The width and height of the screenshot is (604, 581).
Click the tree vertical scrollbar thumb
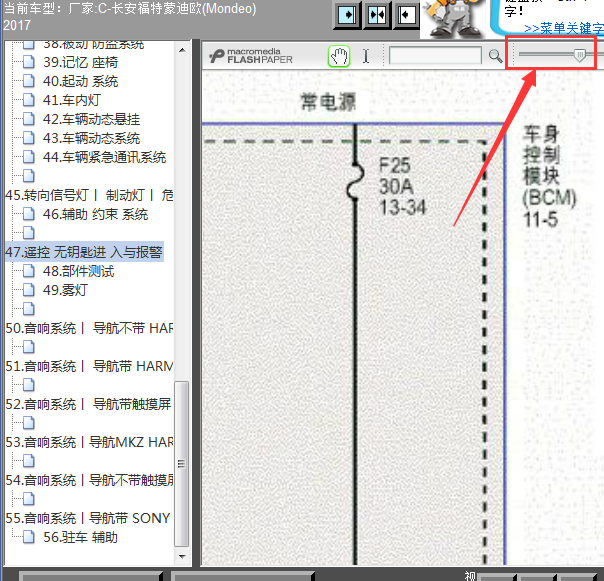(181, 464)
